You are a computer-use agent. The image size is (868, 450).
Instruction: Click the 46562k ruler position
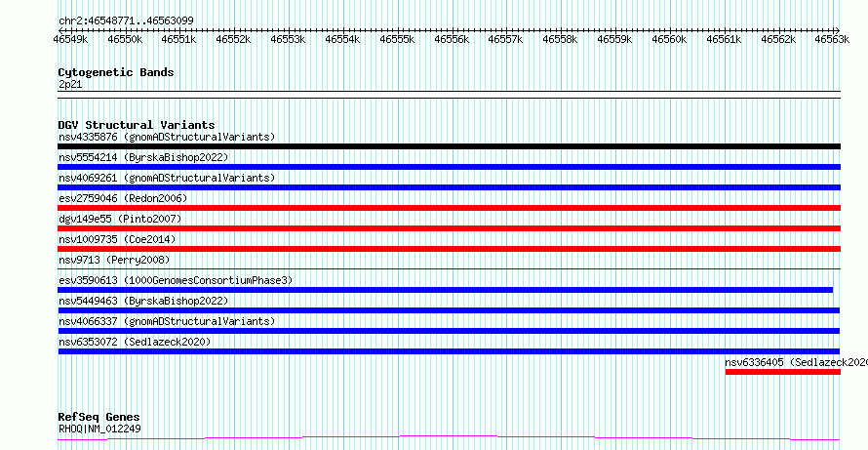point(778,39)
